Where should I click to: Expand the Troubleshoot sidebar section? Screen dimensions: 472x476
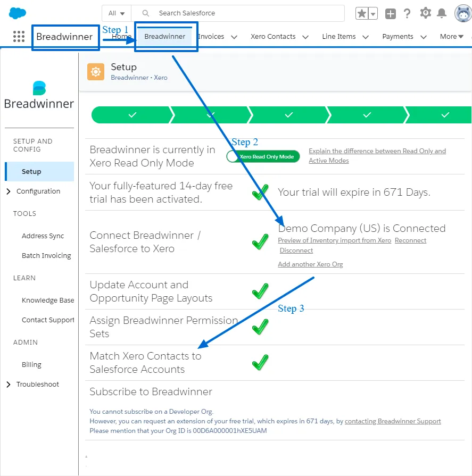(x=9, y=385)
